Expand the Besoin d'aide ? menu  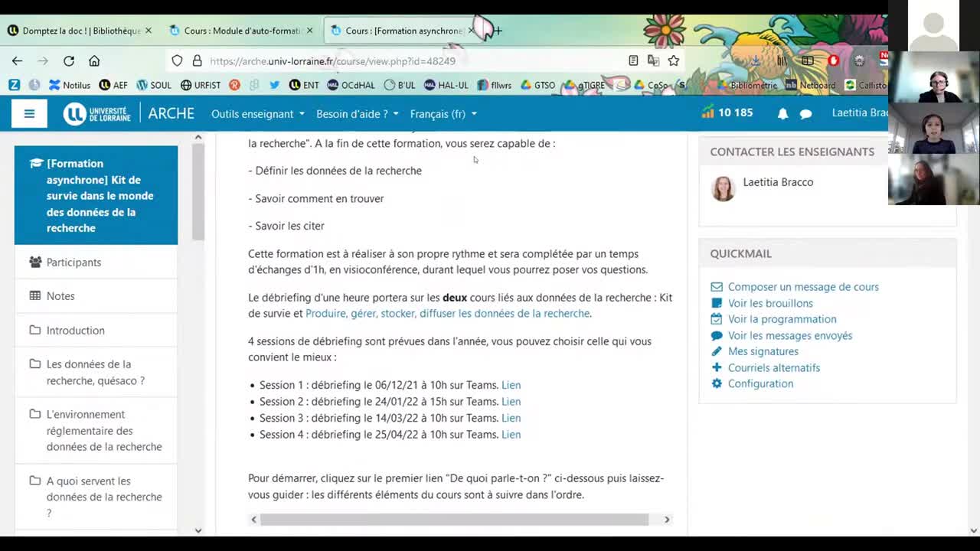[x=358, y=114]
